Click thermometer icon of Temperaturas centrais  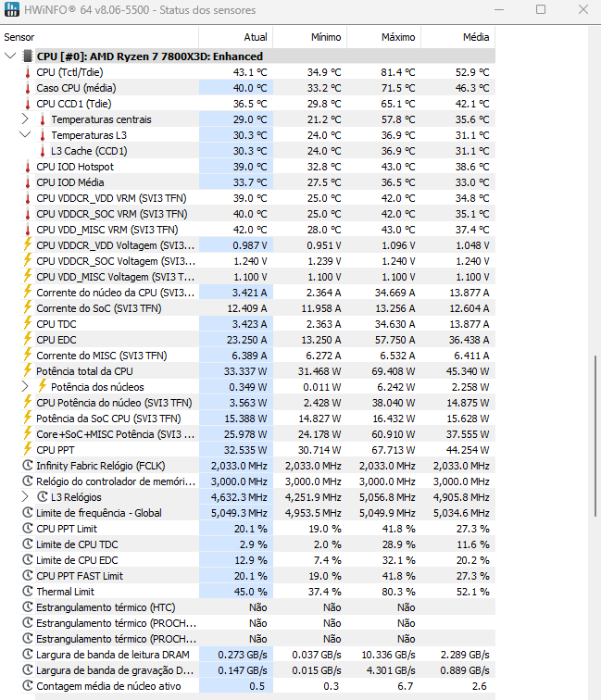coord(43,119)
